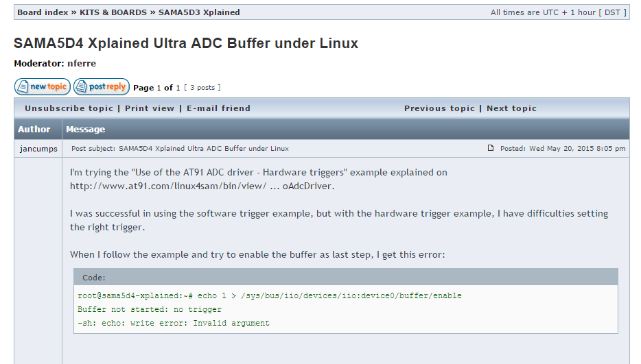Click the Message column header
Viewport: 641px width, 364px height.
click(86, 129)
